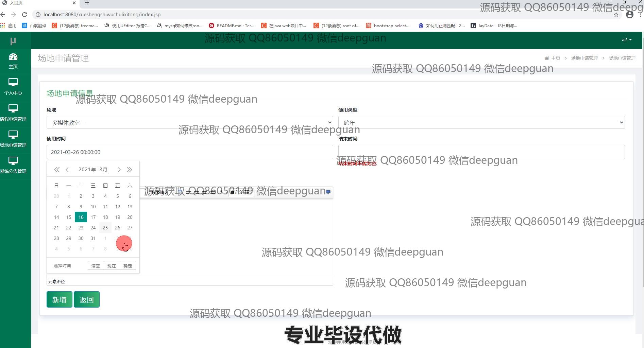
Task: Expand the 场地 dropdown
Action: (x=189, y=122)
